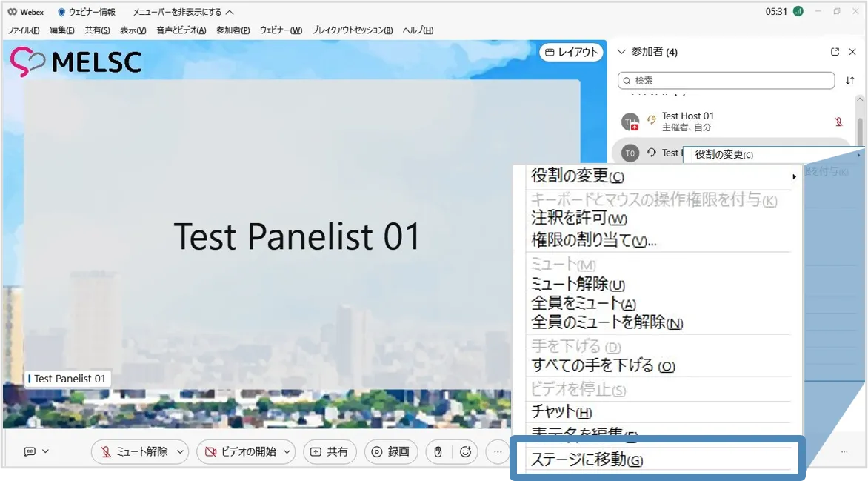Click the 共有 share button
Viewport: 868px width, 481px height.
click(x=330, y=451)
